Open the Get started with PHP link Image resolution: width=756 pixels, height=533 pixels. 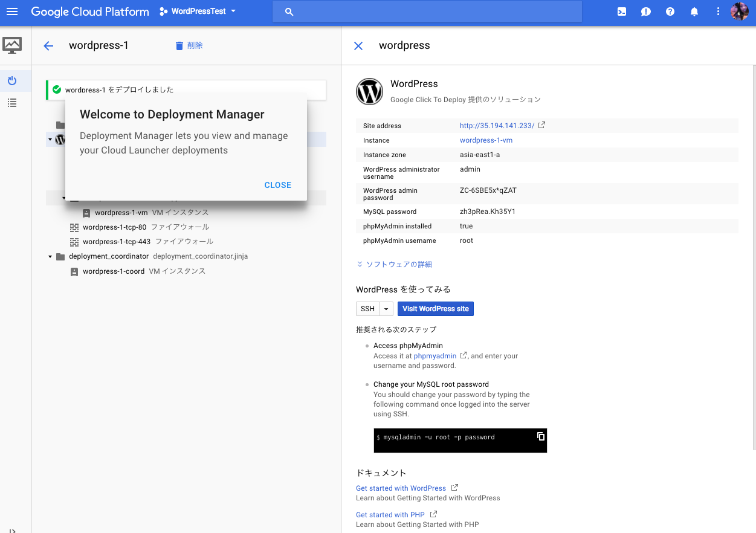390,515
